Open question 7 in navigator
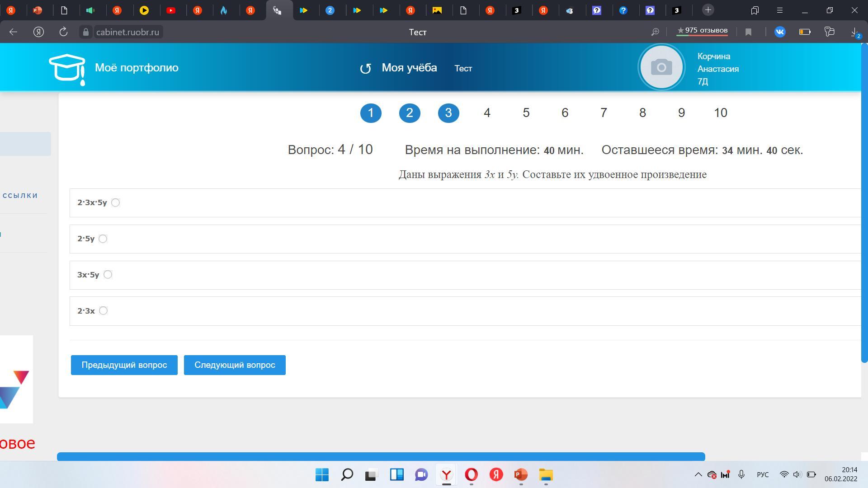The image size is (868, 488). click(604, 113)
